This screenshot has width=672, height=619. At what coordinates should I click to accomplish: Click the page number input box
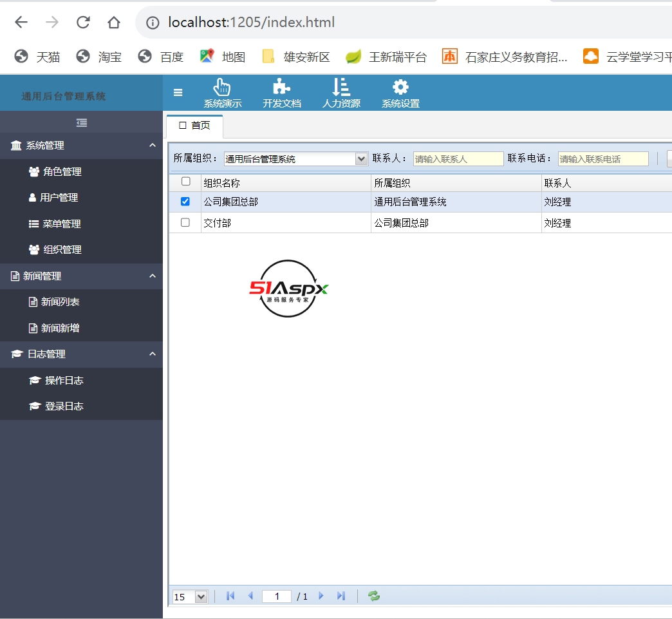click(x=276, y=596)
